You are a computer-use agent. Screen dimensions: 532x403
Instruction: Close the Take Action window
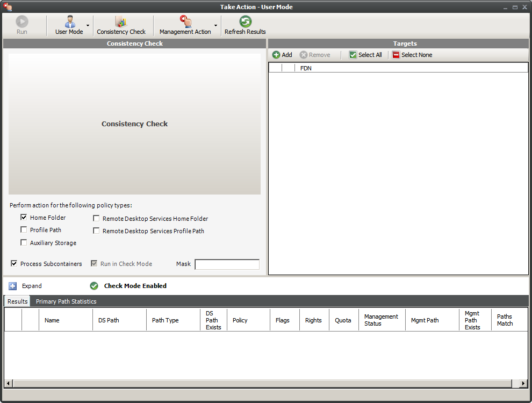[524, 7]
